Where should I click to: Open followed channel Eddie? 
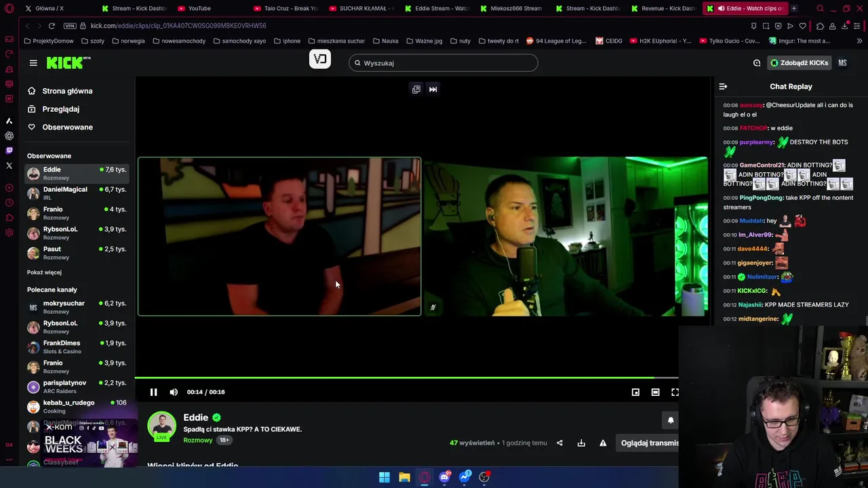77,174
